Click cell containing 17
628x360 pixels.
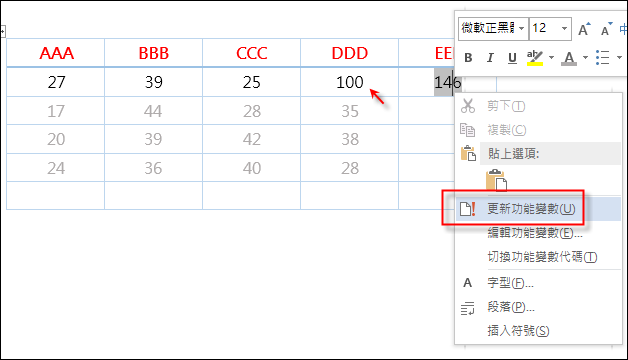(x=56, y=111)
